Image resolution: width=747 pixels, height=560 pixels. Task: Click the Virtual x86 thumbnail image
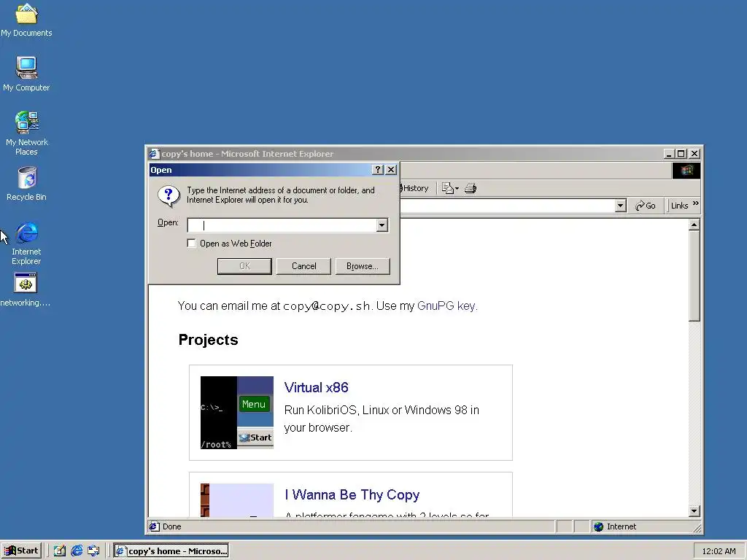237,413
